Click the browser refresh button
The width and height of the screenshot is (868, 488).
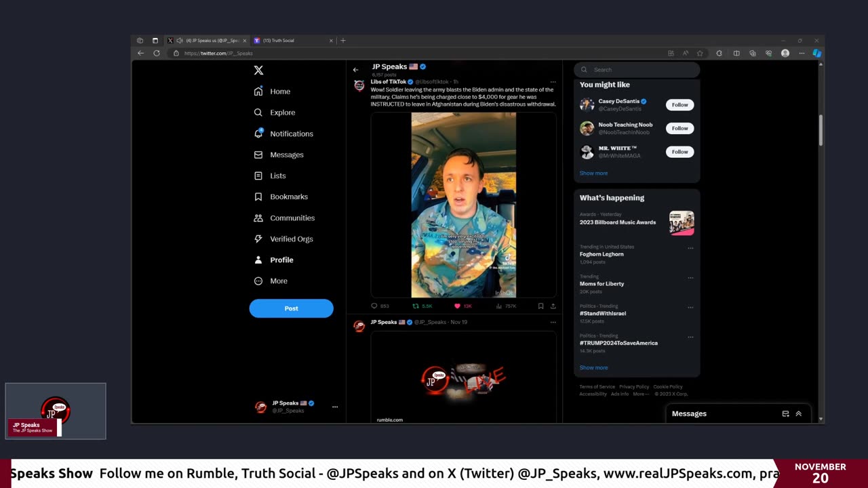157,54
